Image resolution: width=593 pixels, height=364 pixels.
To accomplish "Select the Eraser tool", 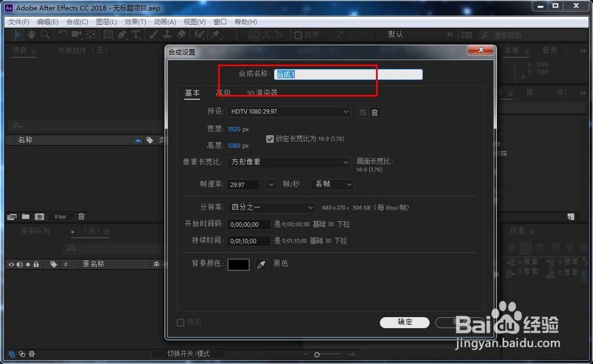I will pyautogui.click(x=181, y=35).
